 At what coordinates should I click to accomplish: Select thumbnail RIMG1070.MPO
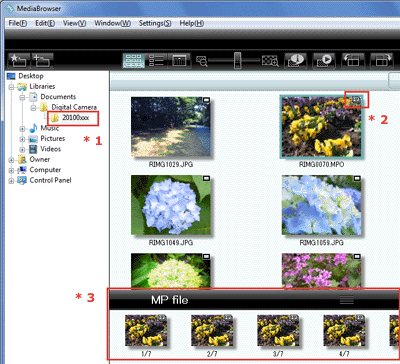pyautogui.click(x=321, y=127)
